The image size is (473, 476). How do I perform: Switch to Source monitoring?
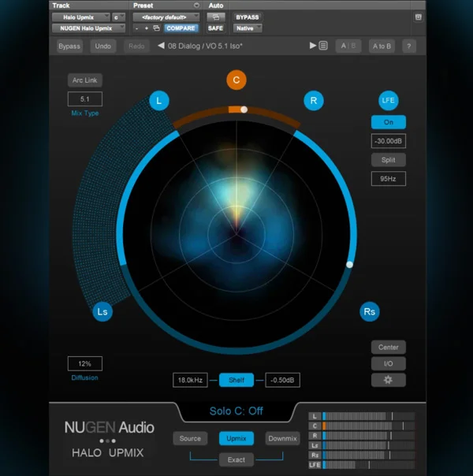point(190,438)
